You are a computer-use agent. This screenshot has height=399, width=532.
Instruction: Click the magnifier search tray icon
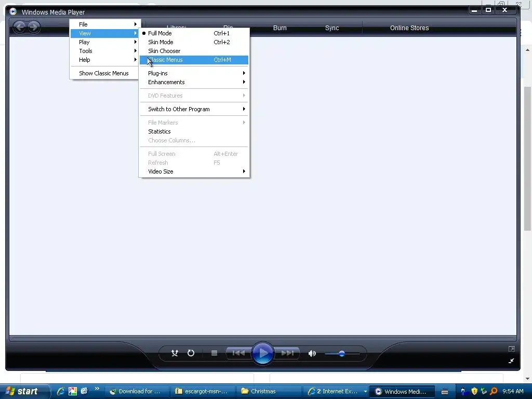pyautogui.click(x=494, y=392)
